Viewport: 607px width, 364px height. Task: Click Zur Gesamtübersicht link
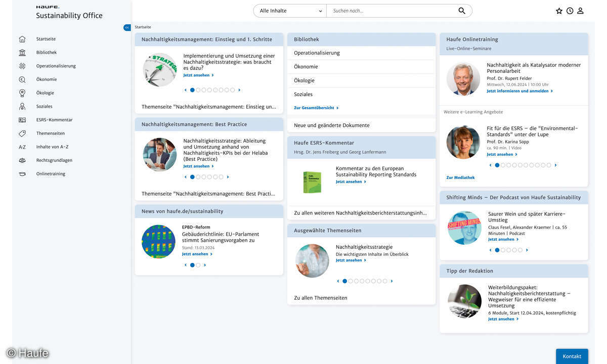pos(316,108)
